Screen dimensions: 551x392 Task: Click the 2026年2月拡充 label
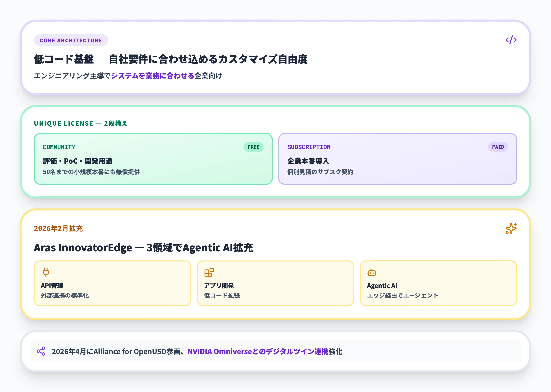click(x=58, y=228)
